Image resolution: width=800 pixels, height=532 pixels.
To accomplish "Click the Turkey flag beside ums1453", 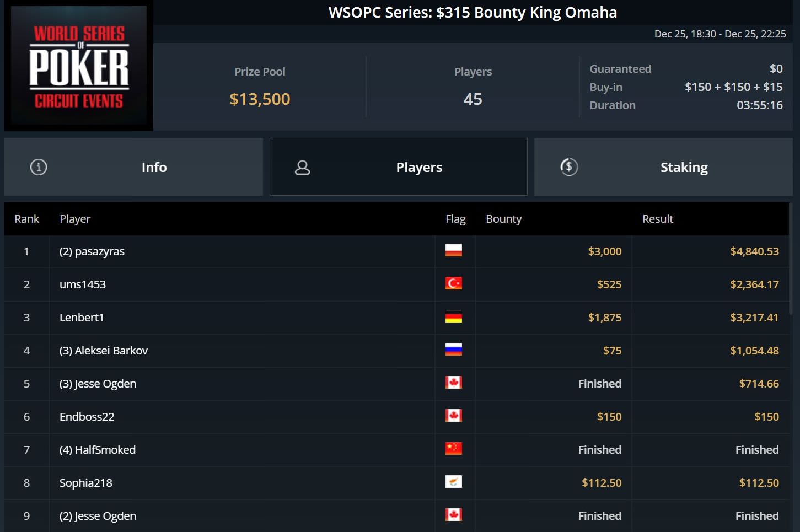I will [453, 284].
